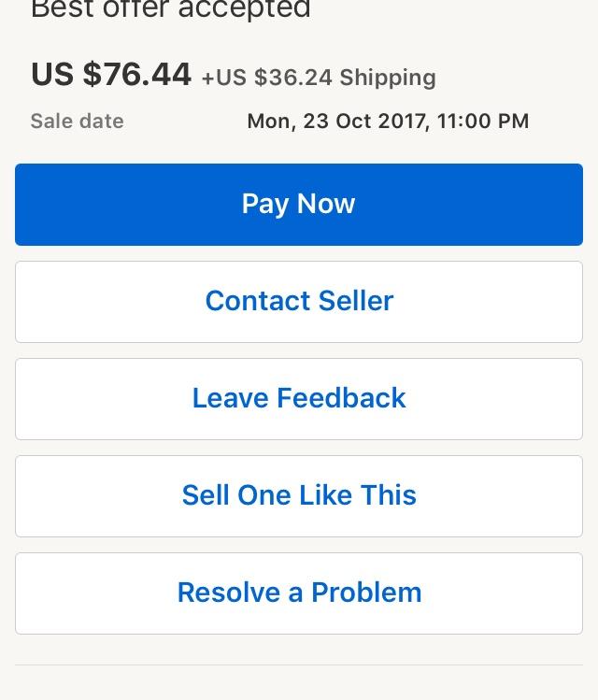Click the last white button in list
The height and width of the screenshot is (700, 598).
[x=299, y=593]
